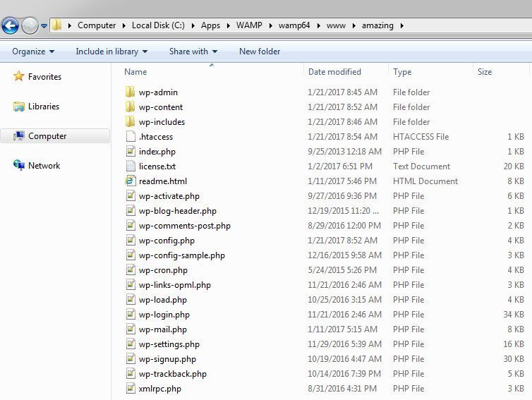Go to the Apps breadcrumb segment
532x400 pixels.
pos(210,25)
